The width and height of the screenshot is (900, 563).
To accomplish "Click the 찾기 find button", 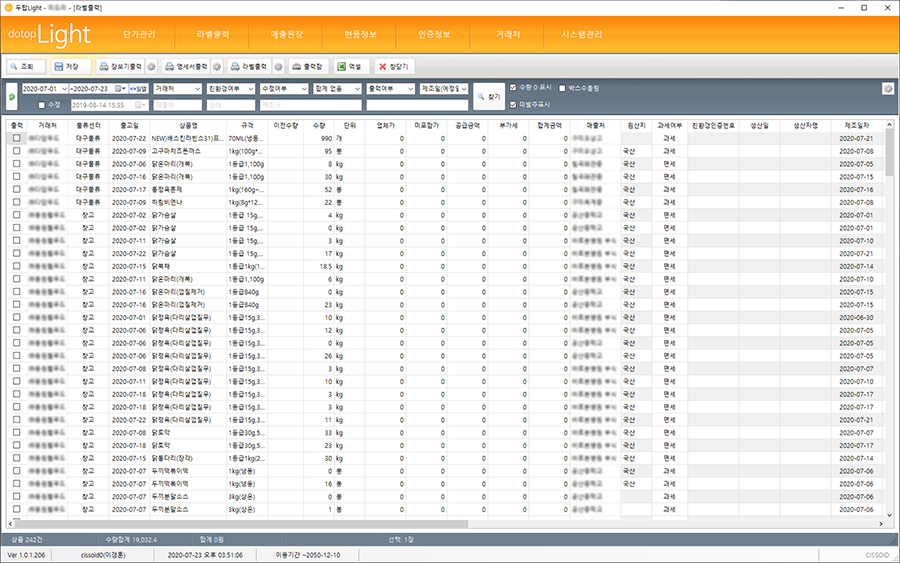I will [487, 95].
